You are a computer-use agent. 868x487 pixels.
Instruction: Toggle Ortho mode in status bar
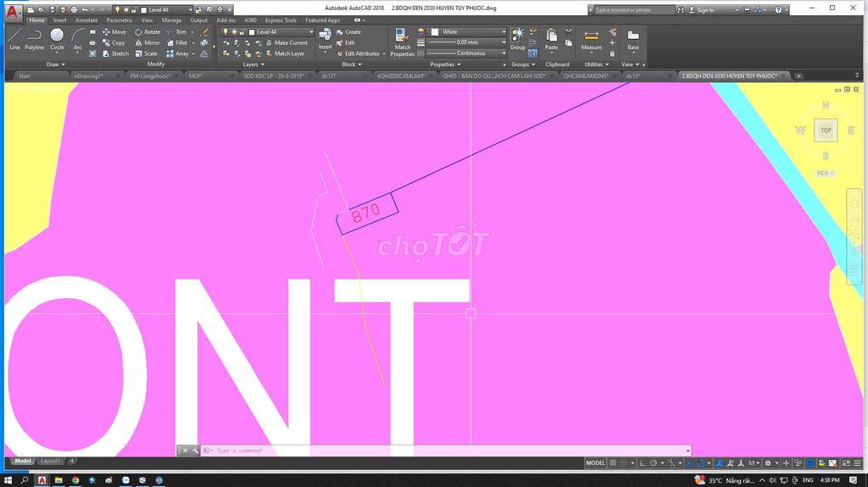coord(643,463)
